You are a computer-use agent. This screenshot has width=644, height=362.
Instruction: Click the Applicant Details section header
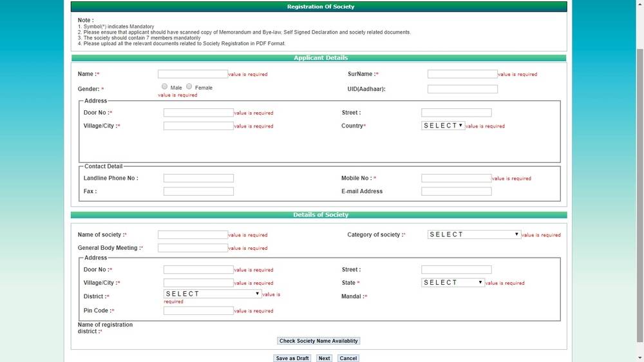coord(321,58)
